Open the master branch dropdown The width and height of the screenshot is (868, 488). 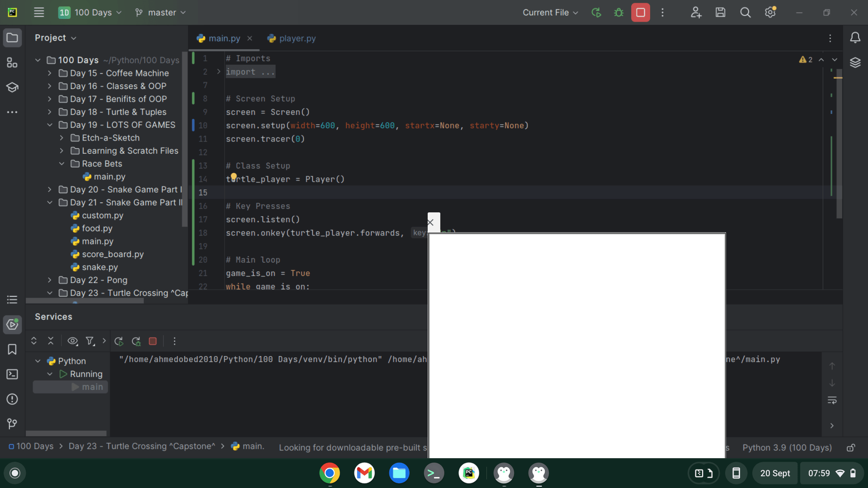point(160,12)
